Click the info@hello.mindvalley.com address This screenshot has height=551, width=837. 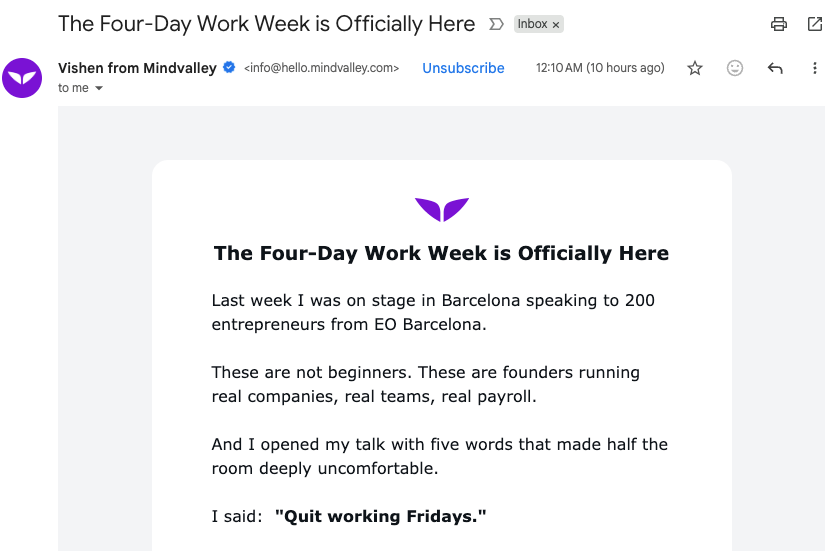pyautogui.click(x=321, y=68)
